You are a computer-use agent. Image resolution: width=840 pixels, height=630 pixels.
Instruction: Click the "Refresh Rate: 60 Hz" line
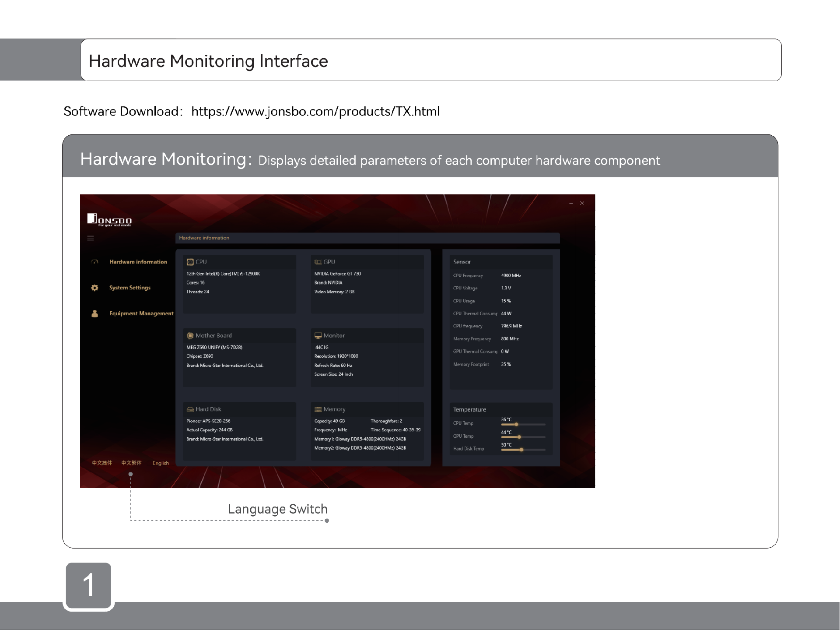pyautogui.click(x=333, y=365)
